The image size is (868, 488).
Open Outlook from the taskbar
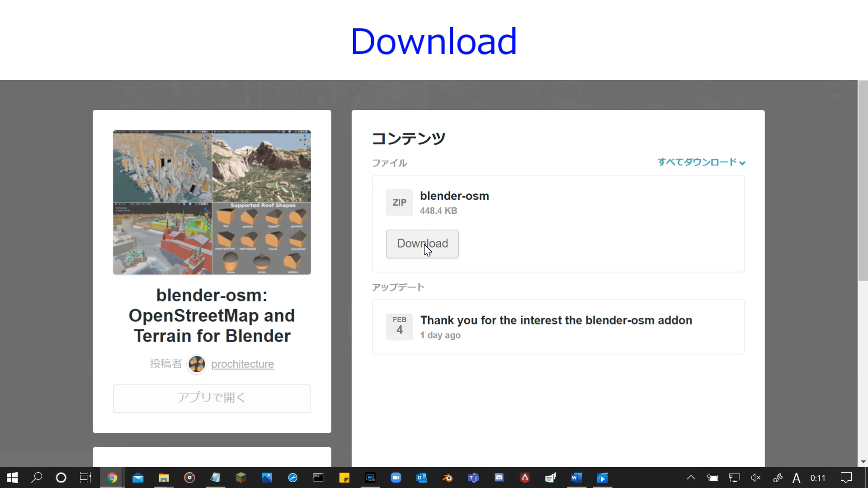pos(421,478)
